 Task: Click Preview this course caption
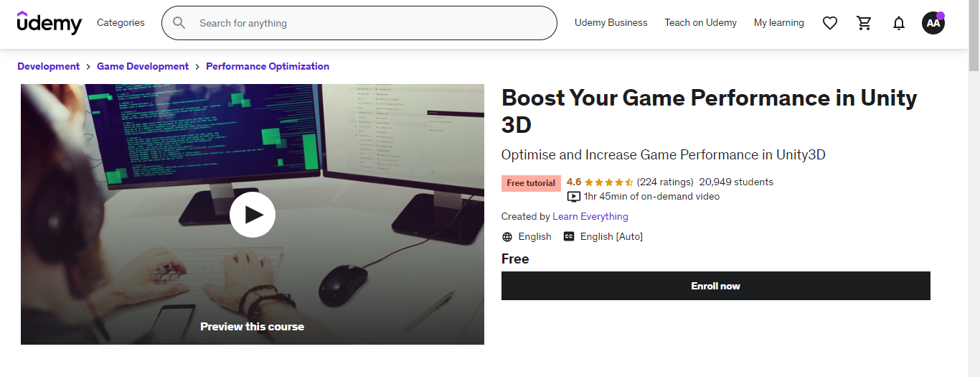pyautogui.click(x=253, y=327)
